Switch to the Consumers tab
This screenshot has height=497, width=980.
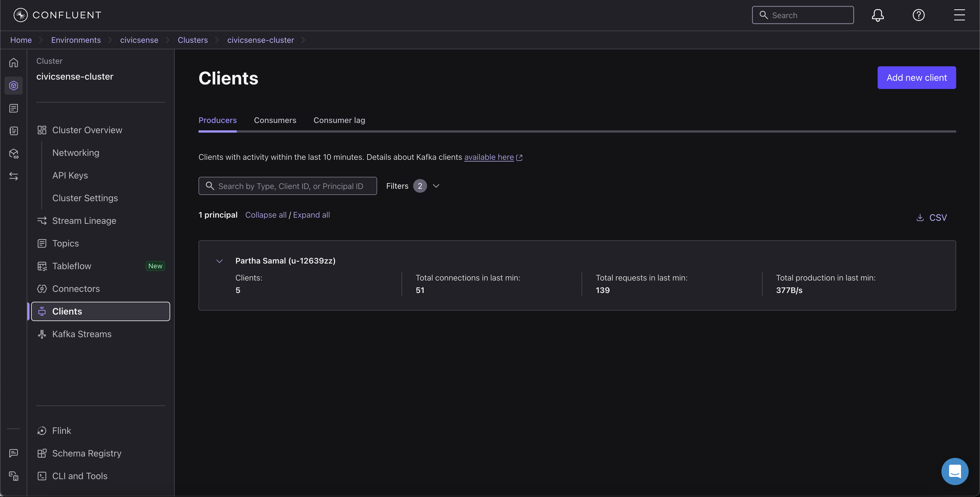275,120
